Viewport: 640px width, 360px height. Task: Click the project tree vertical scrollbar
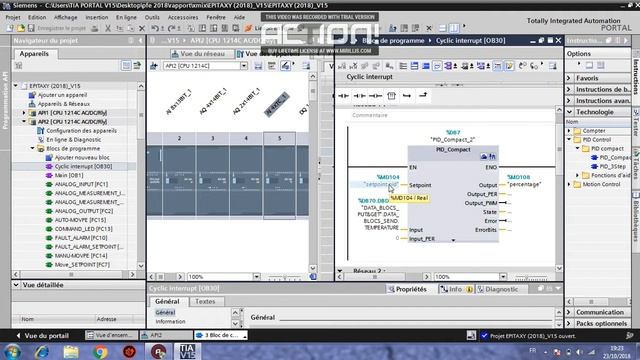141,176
